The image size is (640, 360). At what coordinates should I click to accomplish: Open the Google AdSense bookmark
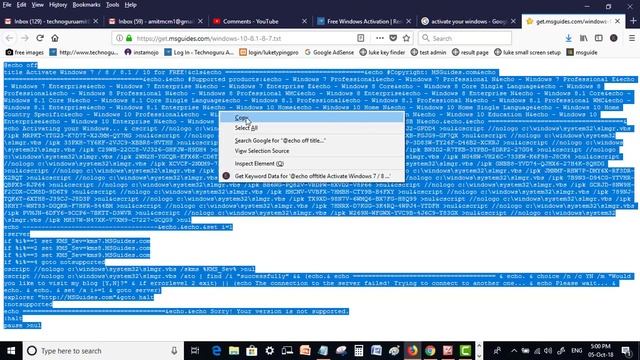(x=329, y=52)
